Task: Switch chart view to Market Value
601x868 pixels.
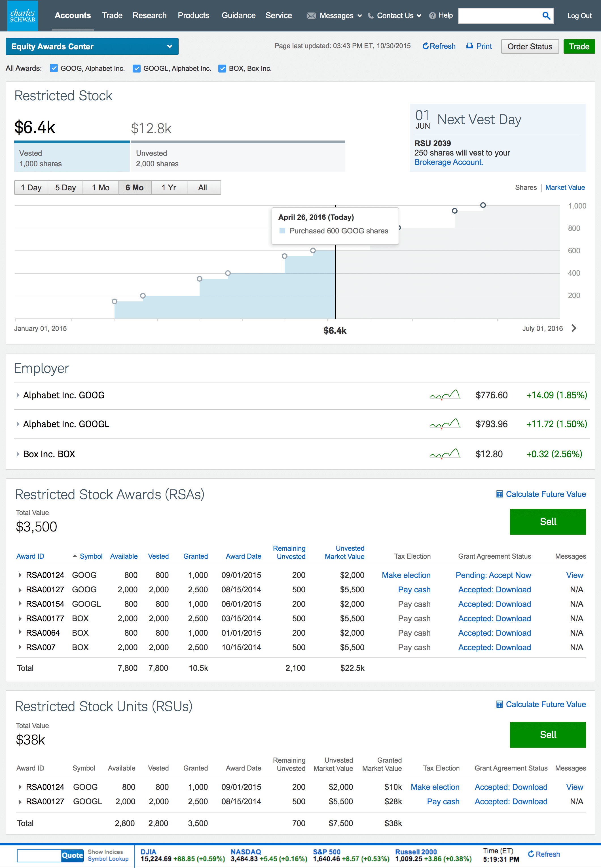Action: [565, 187]
